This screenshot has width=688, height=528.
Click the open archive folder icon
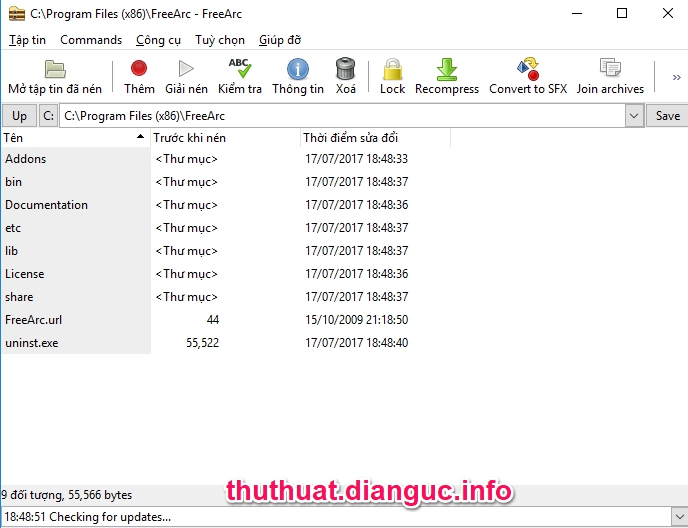55,69
